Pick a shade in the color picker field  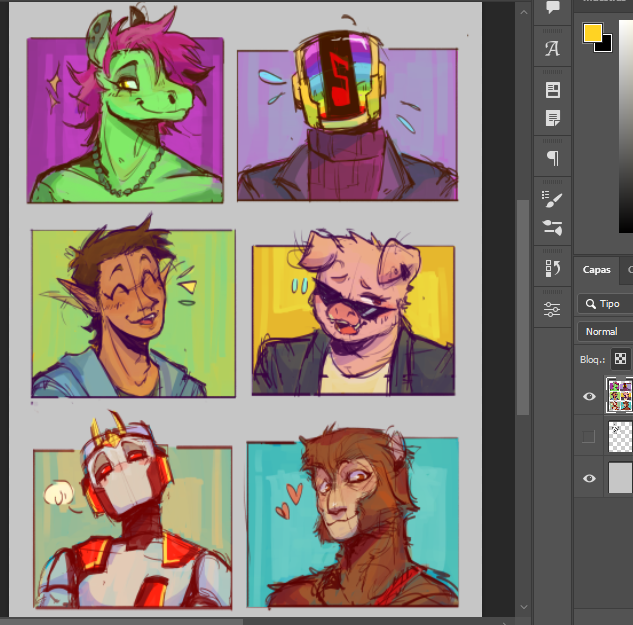pos(626,125)
